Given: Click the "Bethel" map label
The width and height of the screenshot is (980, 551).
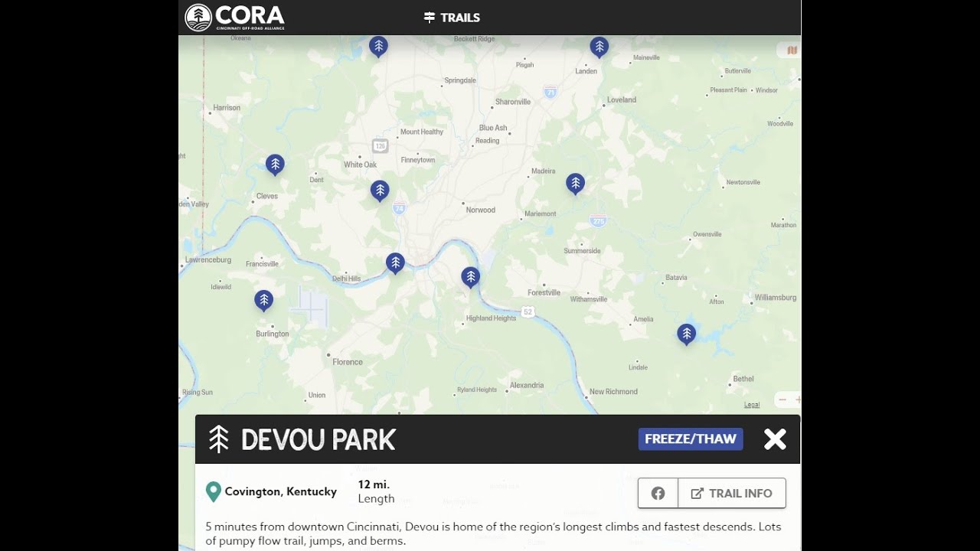Looking at the screenshot, I should pyautogui.click(x=743, y=379).
